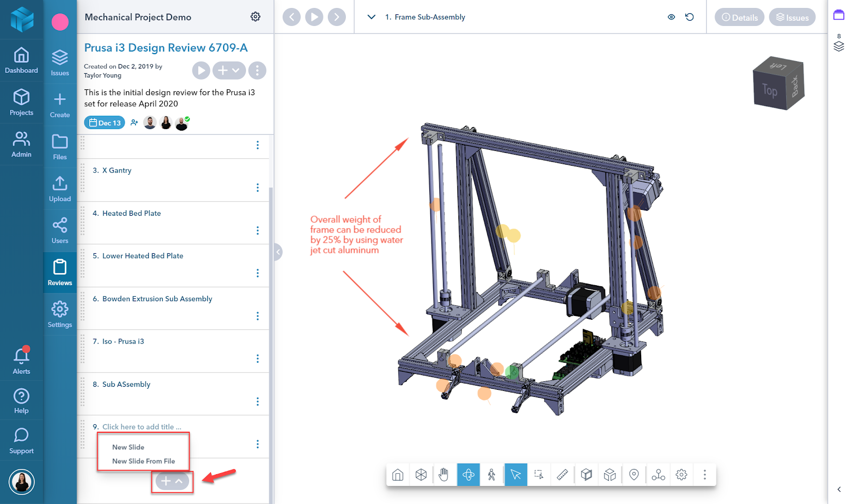The height and width of the screenshot is (504, 850).
Task: Click the reset view refresh icon
Action: pyautogui.click(x=690, y=17)
